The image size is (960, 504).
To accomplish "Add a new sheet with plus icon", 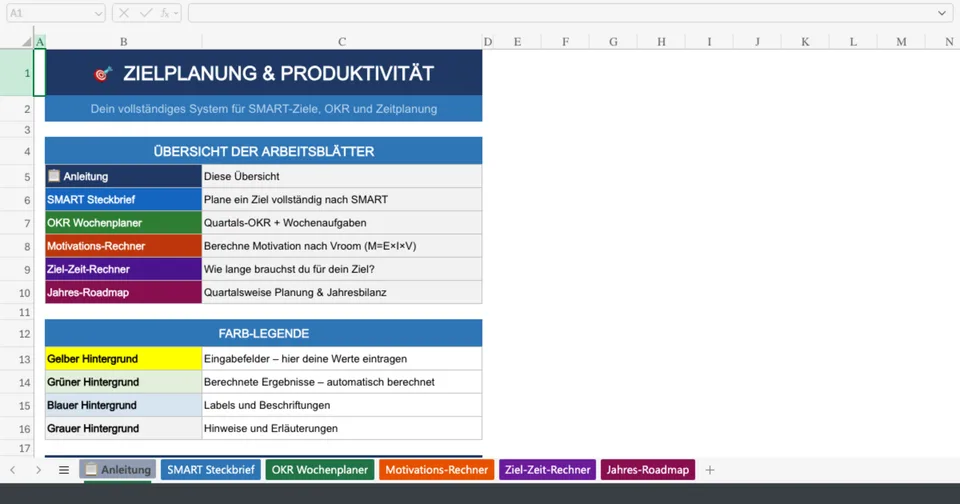I will [710, 470].
